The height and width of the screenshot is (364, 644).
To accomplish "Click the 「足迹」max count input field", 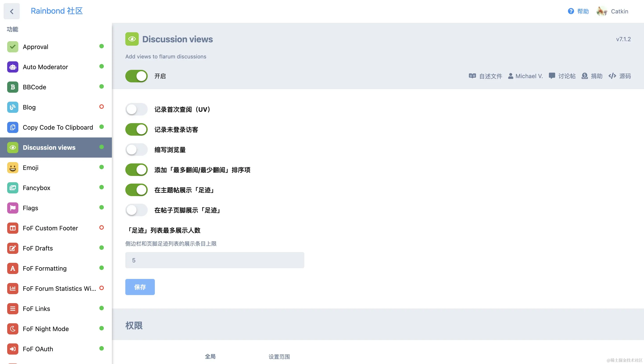I will click(215, 260).
